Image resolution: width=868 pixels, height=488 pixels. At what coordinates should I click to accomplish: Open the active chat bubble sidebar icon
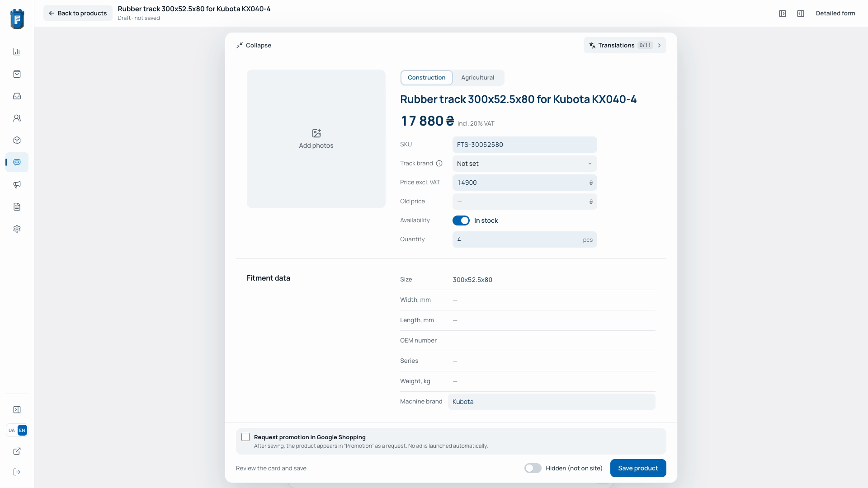[x=17, y=162]
